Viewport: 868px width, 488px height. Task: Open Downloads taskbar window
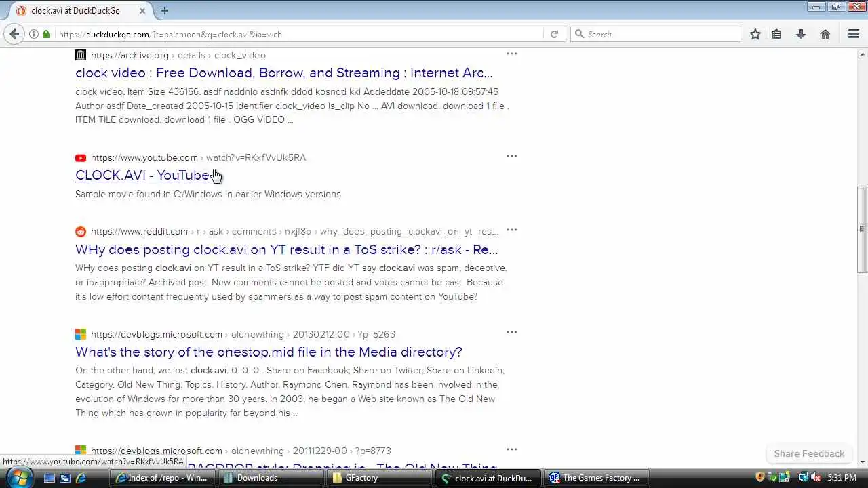pos(271,478)
